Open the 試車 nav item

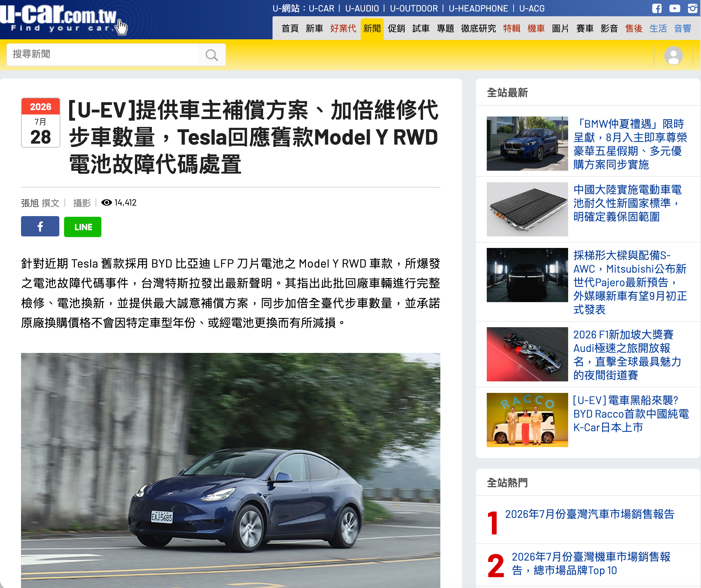pyautogui.click(x=421, y=28)
